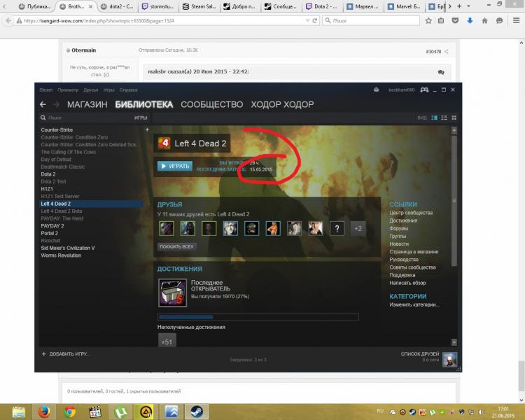The image size is (525, 420).
Task: Open the Просмотр menu
Action: (68, 90)
